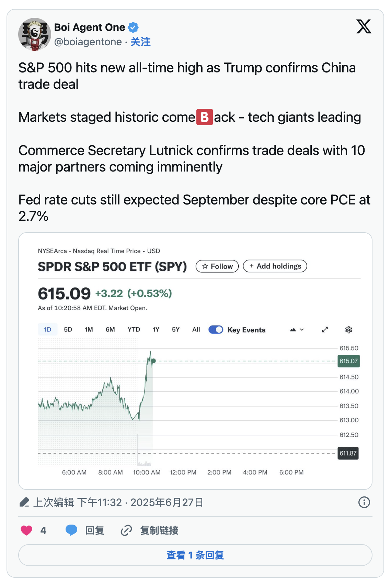The width and height of the screenshot is (390, 588).
Task: Open chart settings gear icon
Action: [x=348, y=330]
